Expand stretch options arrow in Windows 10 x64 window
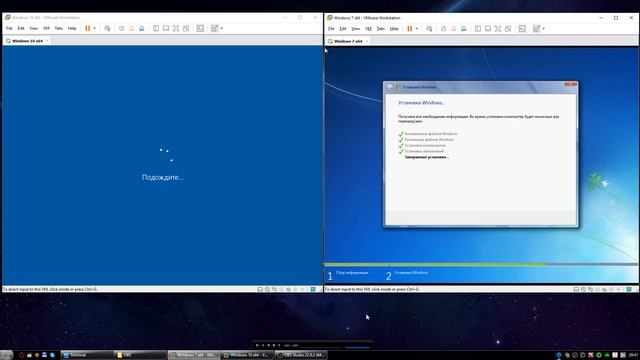 (222, 29)
